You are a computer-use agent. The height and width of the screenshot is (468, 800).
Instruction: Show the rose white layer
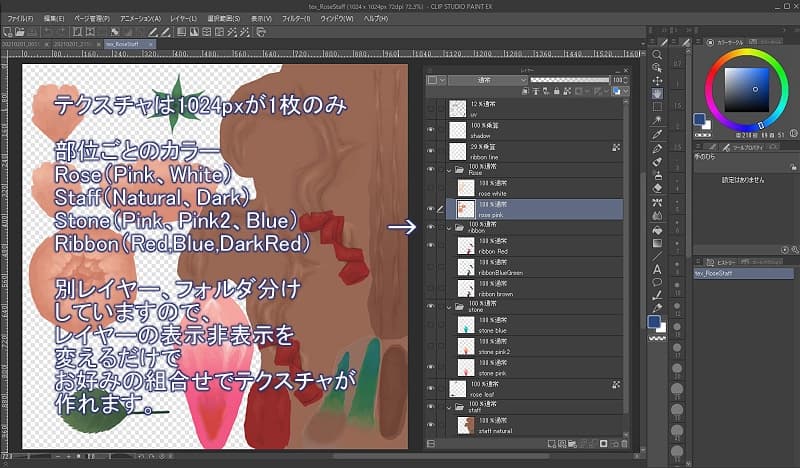pos(431,188)
